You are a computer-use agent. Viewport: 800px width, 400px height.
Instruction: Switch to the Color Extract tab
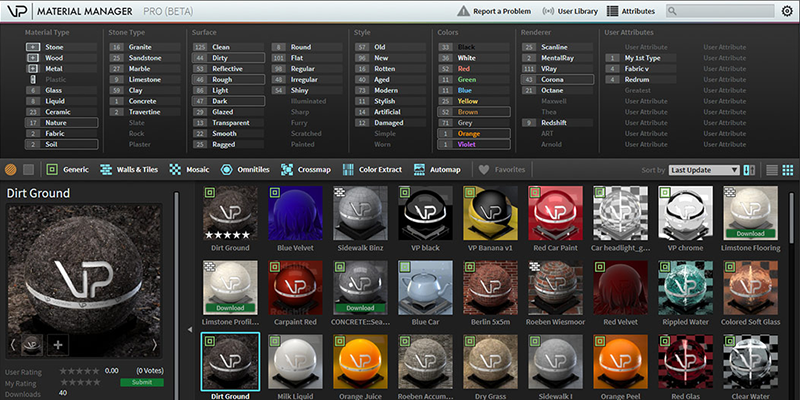click(x=372, y=169)
